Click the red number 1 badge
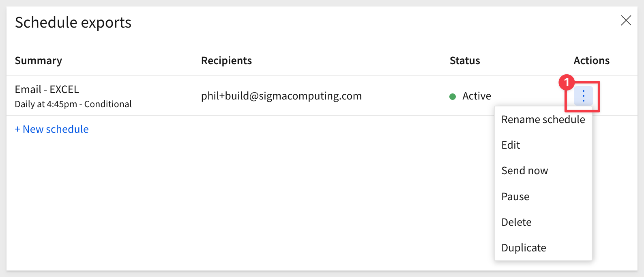 567,82
